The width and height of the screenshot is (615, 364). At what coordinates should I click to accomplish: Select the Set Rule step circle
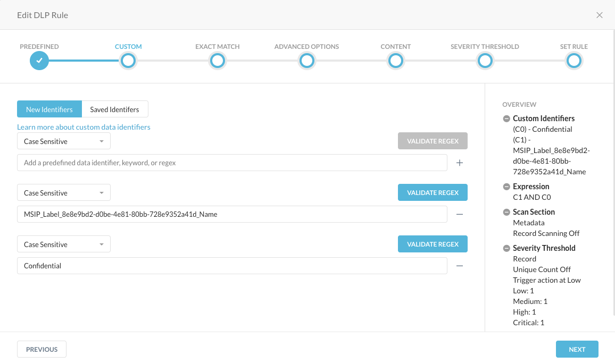coord(574,61)
